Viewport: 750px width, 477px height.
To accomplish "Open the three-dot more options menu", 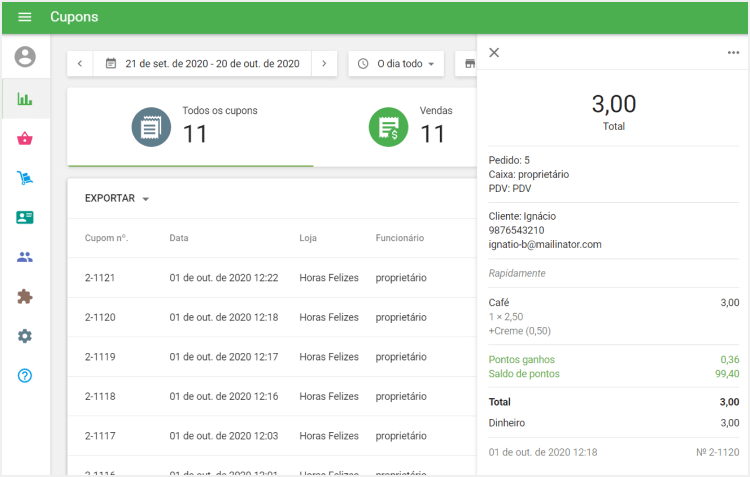I will 733,53.
